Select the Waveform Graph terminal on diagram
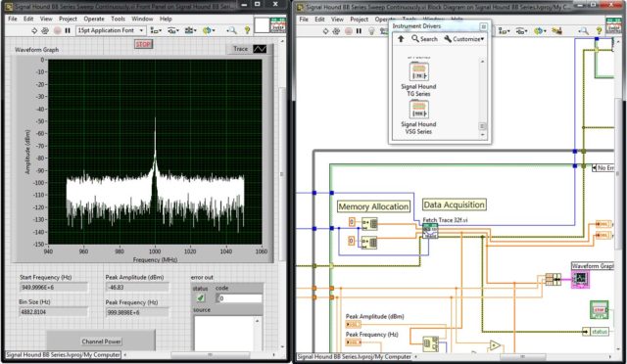The height and width of the screenshot is (364, 627). pyautogui.click(x=580, y=279)
